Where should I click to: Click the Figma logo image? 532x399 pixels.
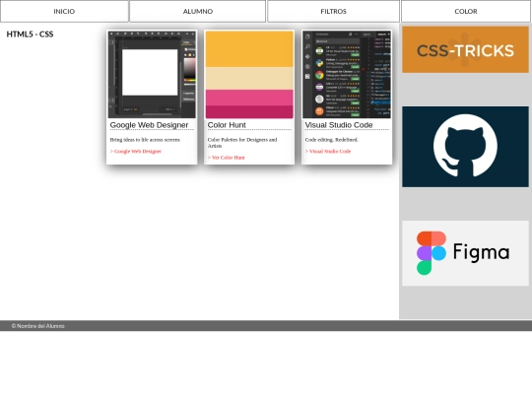tap(465, 253)
